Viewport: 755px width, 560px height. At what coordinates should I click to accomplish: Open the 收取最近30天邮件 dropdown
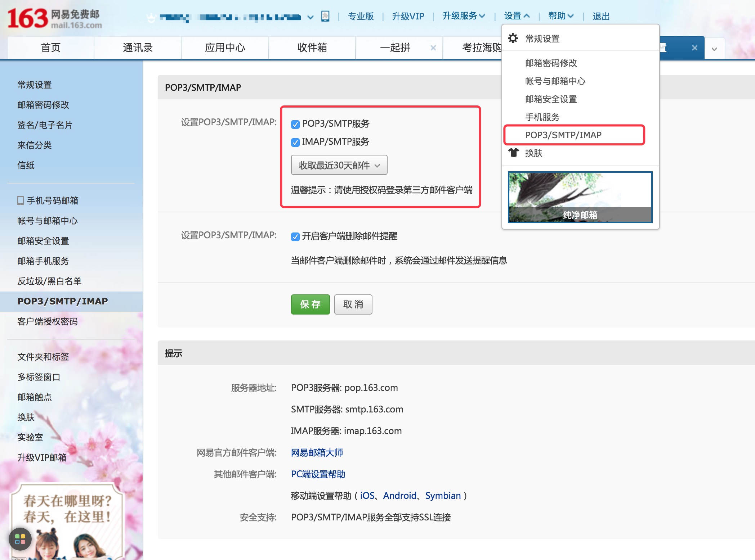point(339,165)
